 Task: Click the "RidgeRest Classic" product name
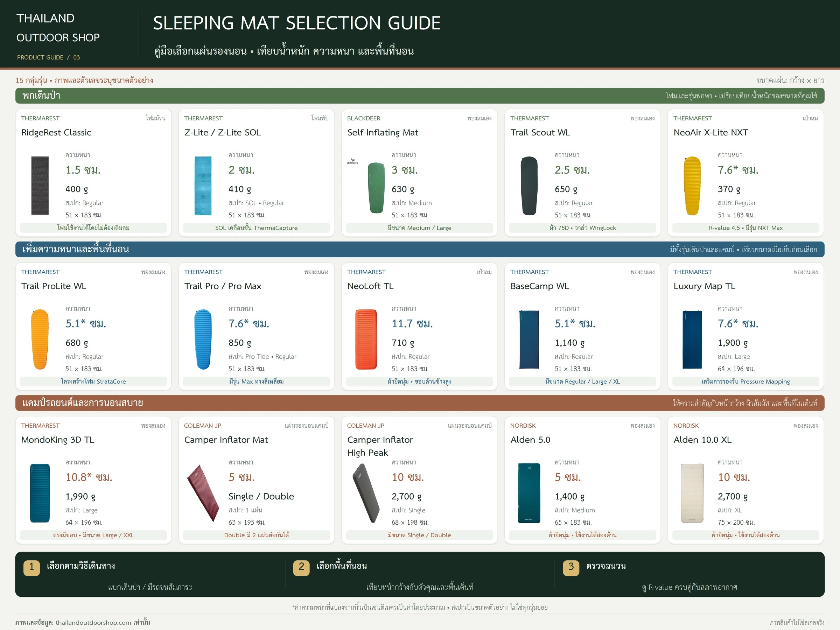pos(56,133)
